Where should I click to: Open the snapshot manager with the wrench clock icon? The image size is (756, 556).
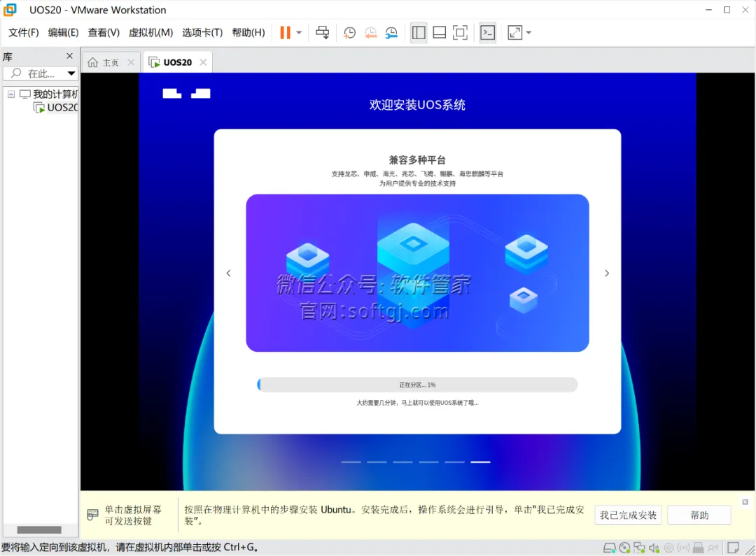click(391, 33)
